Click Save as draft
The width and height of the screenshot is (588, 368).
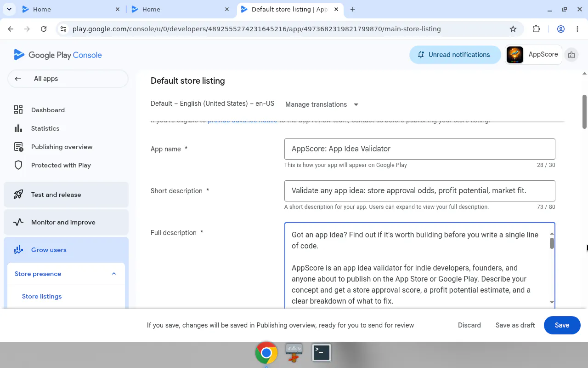pos(515,325)
